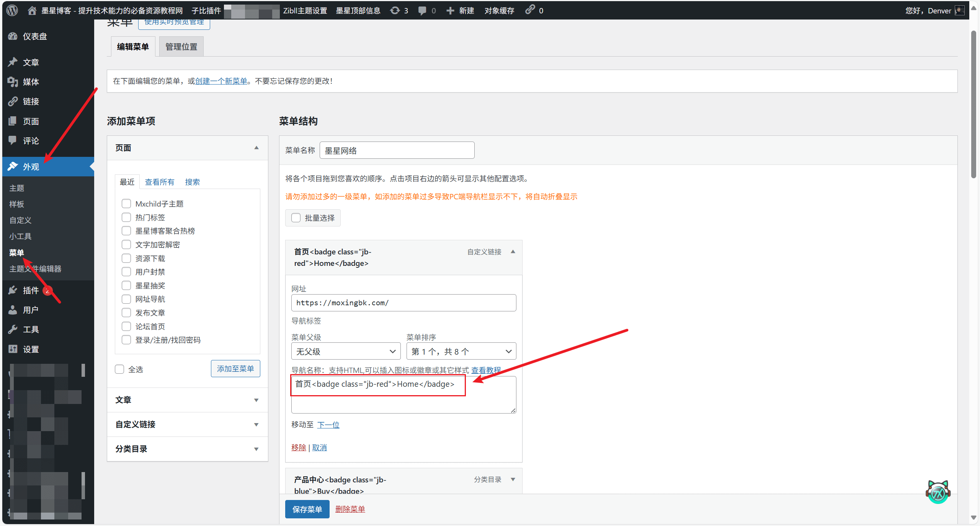Open 链接 via sidebar chain icon
This screenshot has height=526, width=980.
click(x=13, y=101)
